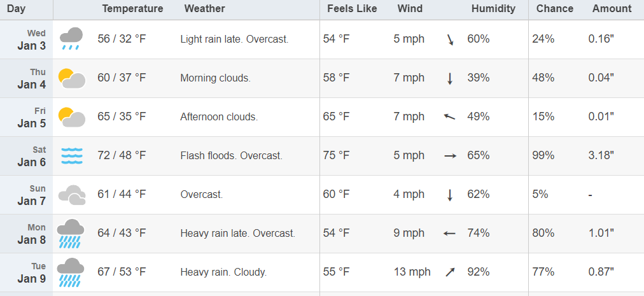The width and height of the screenshot is (644, 296).
Task: Click the 3.18" precipitation amount
Action: (601, 155)
